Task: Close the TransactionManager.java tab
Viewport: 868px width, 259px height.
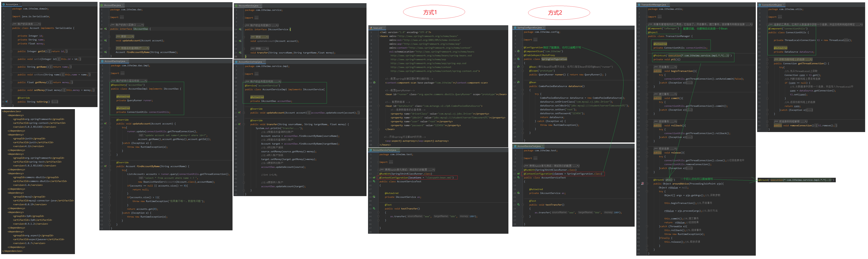Action: pos(668,5)
